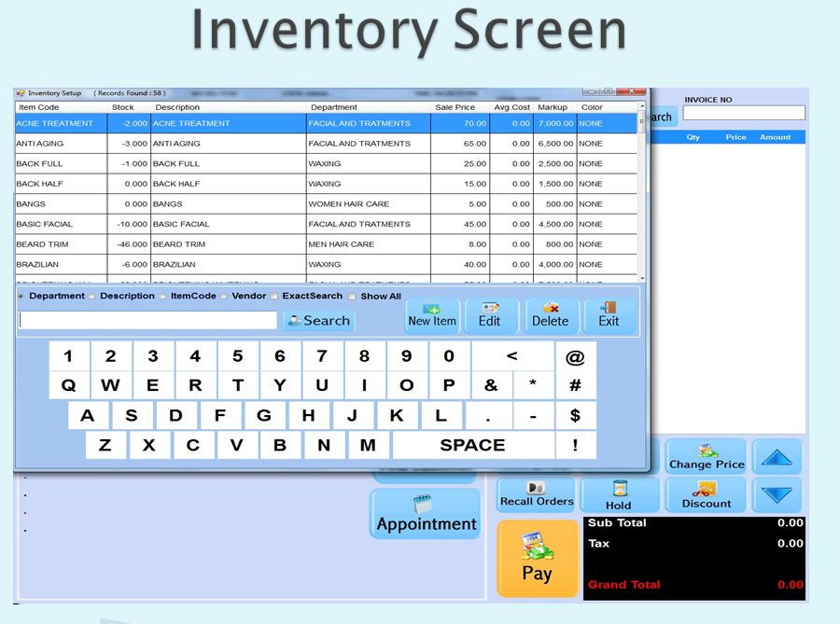Open Recall Orders
Image resolution: width=840 pixels, height=624 pixels.
[537, 494]
